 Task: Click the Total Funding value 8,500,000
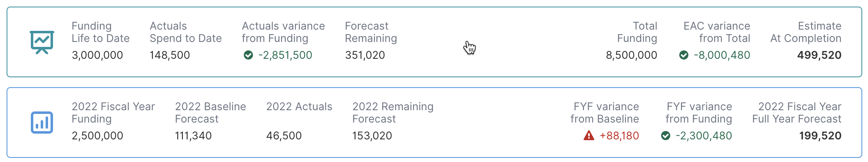(x=632, y=55)
